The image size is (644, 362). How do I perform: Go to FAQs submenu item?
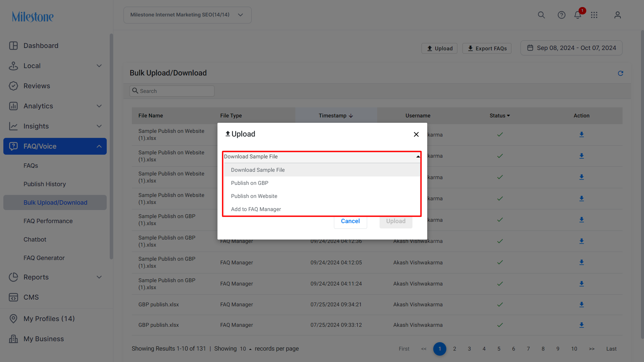tap(31, 166)
